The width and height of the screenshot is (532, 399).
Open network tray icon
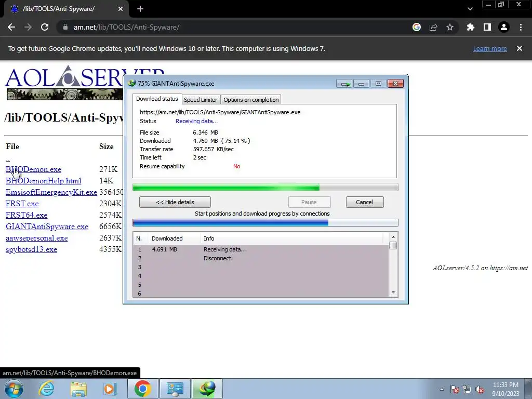[467, 389]
